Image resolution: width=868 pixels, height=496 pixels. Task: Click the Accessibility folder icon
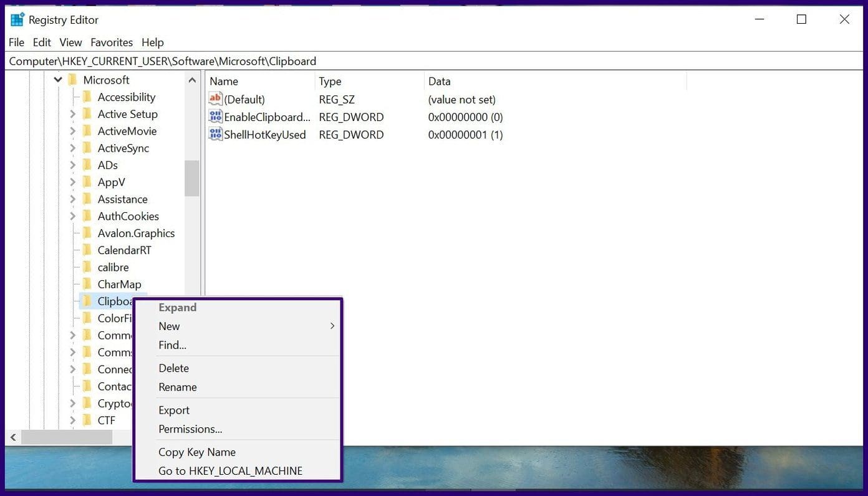tap(87, 97)
